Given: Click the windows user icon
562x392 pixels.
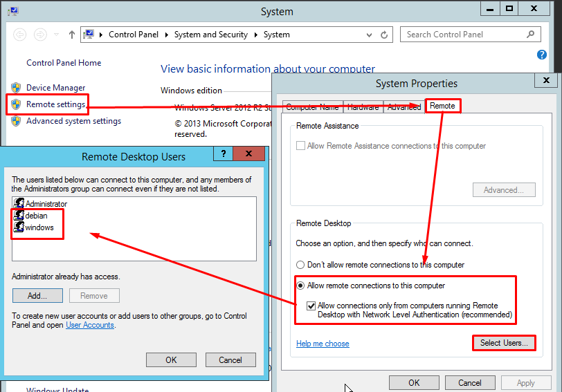Looking at the screenshot, I should click(x=19, y=227).
